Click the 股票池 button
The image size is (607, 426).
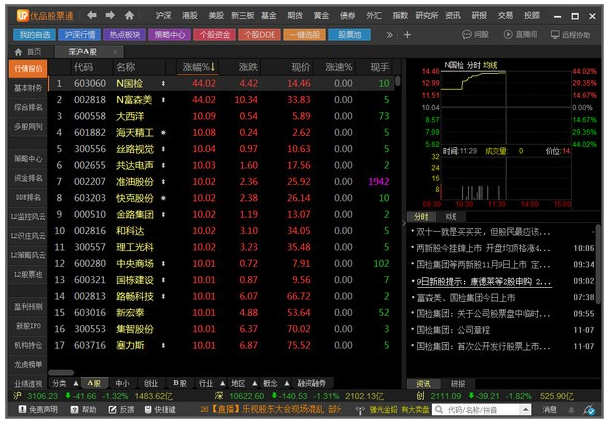350,35
